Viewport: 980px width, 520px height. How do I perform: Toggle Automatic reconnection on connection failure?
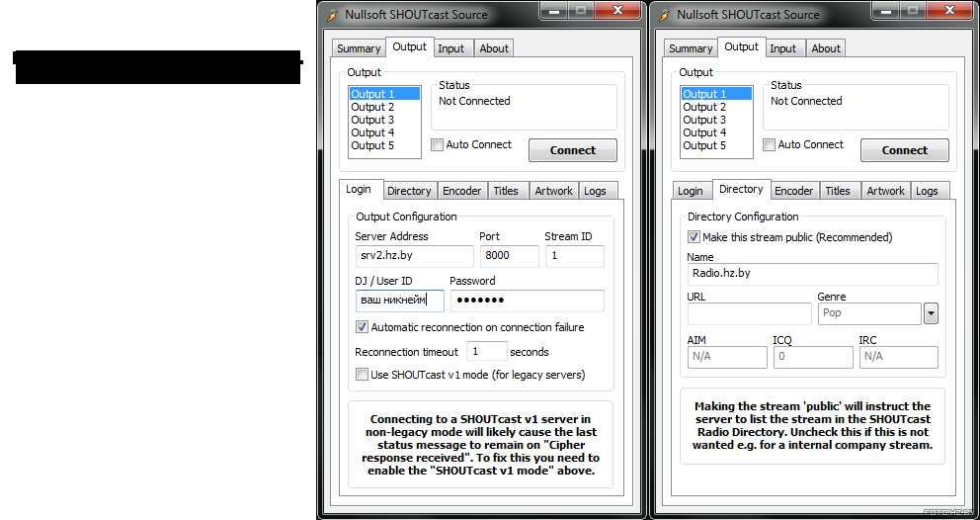pos(362,327)
